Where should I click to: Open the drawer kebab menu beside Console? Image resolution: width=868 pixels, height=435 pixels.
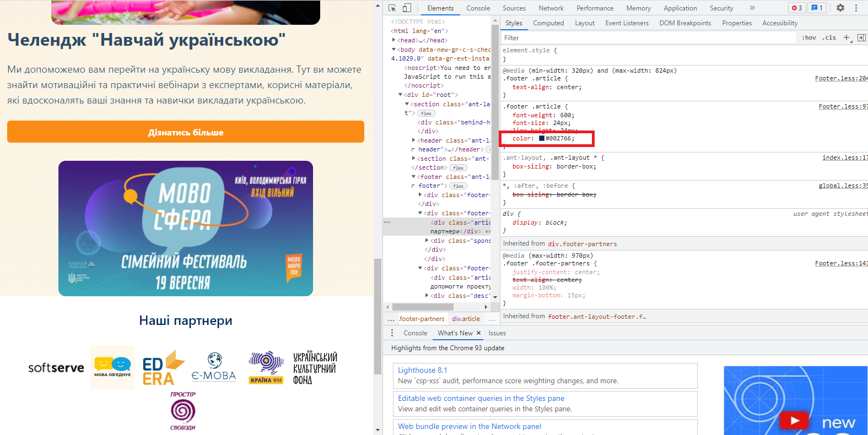[392, 333]
